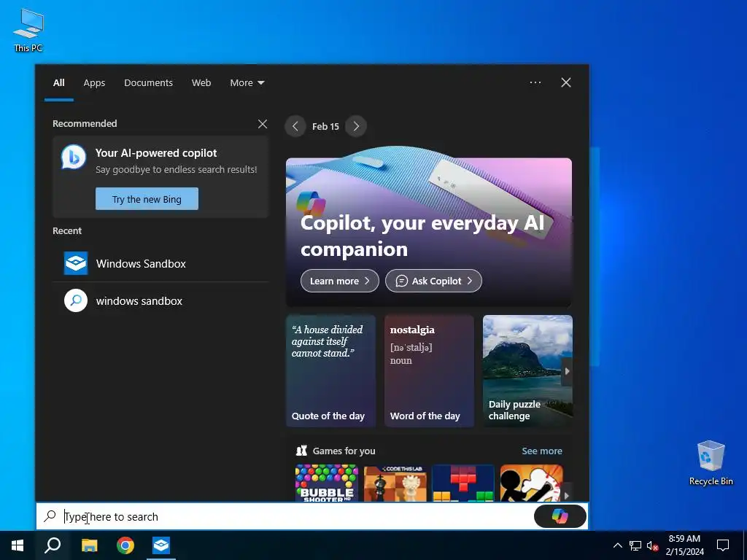747x560 pixels.
Task: Click the search icon beside 'windows sandbox'
Action: (76, 300)
